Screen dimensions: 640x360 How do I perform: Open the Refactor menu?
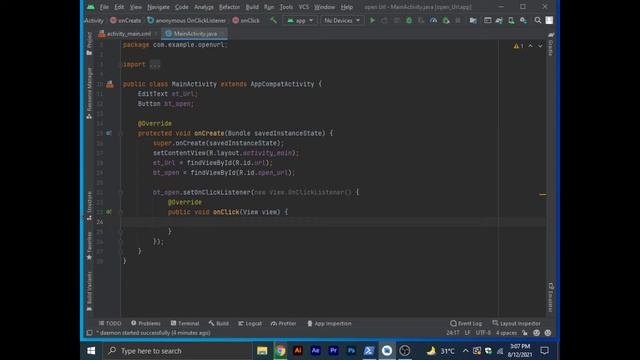(229, 7)
